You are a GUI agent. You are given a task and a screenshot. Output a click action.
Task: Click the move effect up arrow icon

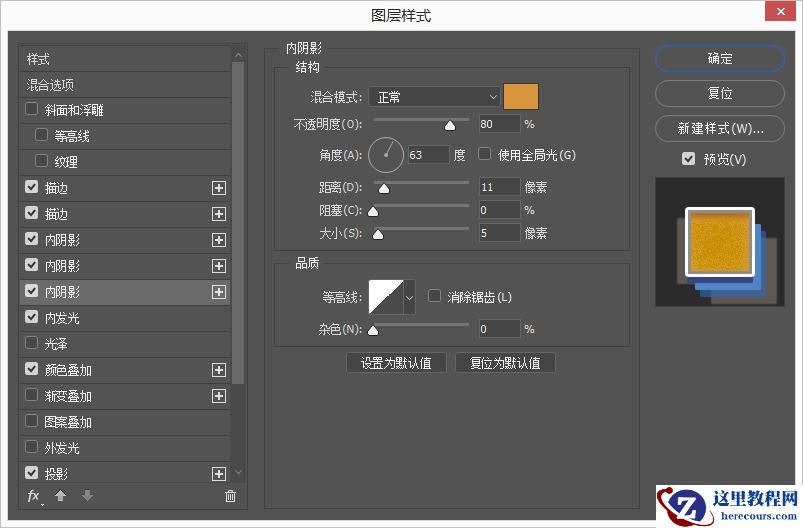60,496
